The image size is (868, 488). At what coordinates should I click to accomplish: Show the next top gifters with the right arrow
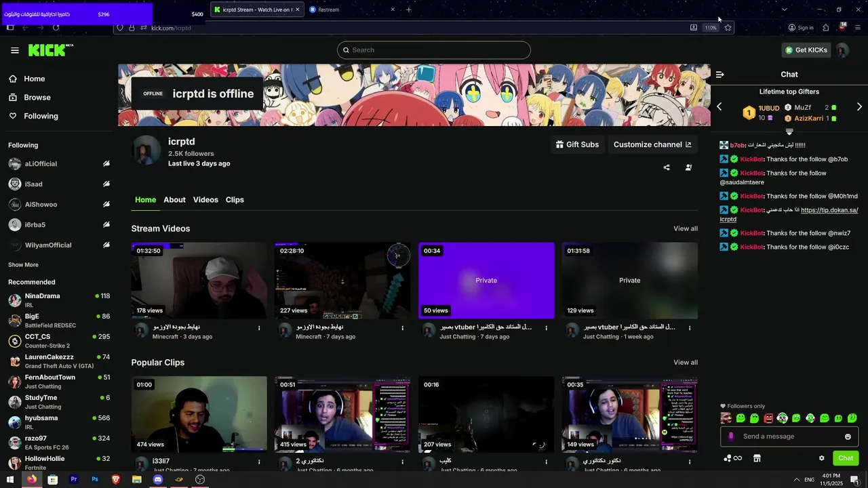pos(859,107)
